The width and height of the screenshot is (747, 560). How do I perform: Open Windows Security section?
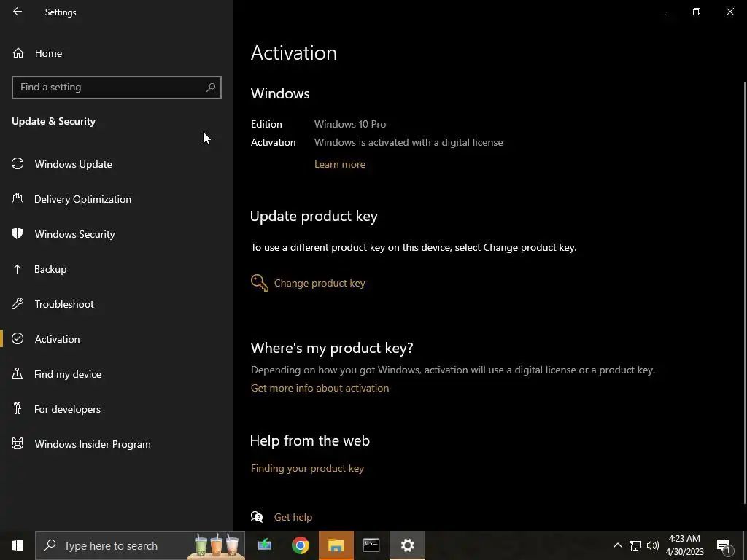[75, 234]
